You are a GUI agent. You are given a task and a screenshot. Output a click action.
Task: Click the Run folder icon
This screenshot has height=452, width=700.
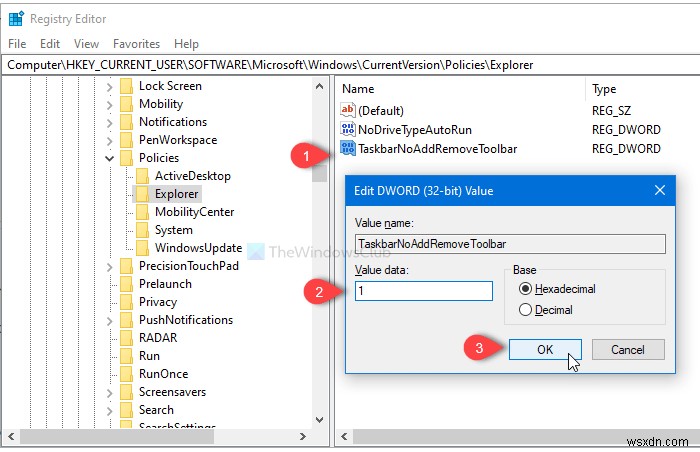click(x=127, y=356)
